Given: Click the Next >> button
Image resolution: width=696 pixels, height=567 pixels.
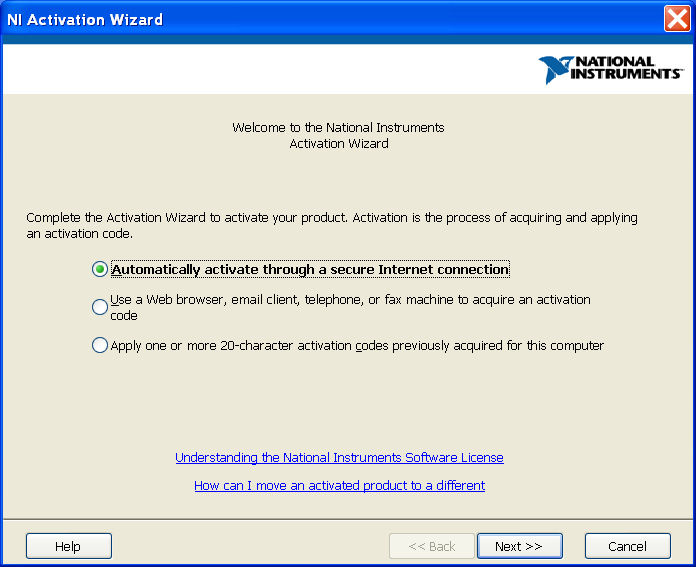Looking at the screenshot, I should [520, 546].
